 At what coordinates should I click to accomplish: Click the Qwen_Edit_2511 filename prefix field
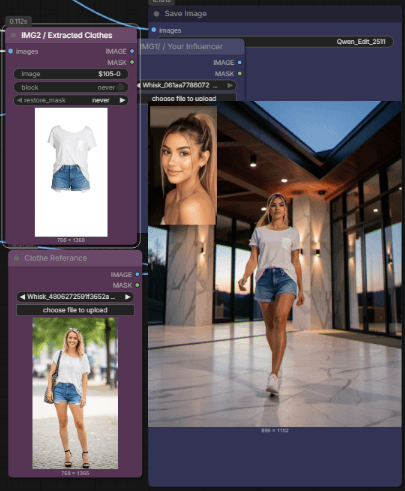275,42
